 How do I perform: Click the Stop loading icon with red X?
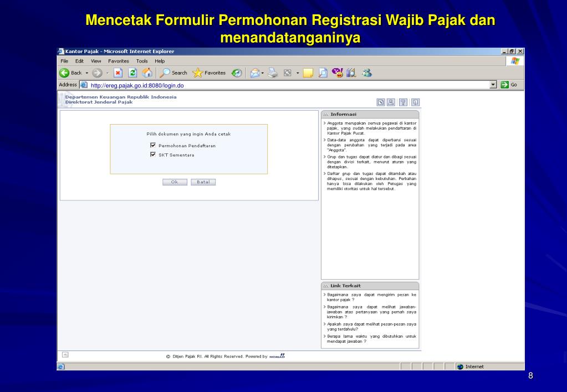point(118,73)
